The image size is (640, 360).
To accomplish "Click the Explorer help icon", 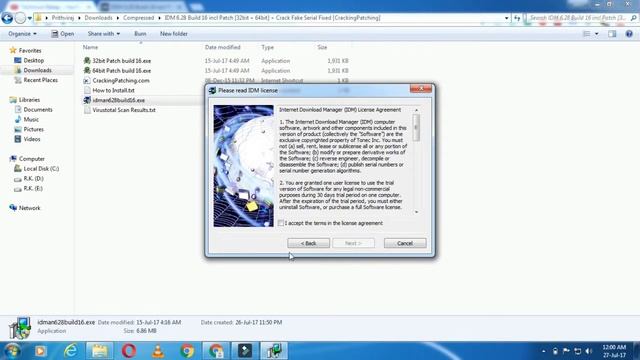I will (629, 34).
